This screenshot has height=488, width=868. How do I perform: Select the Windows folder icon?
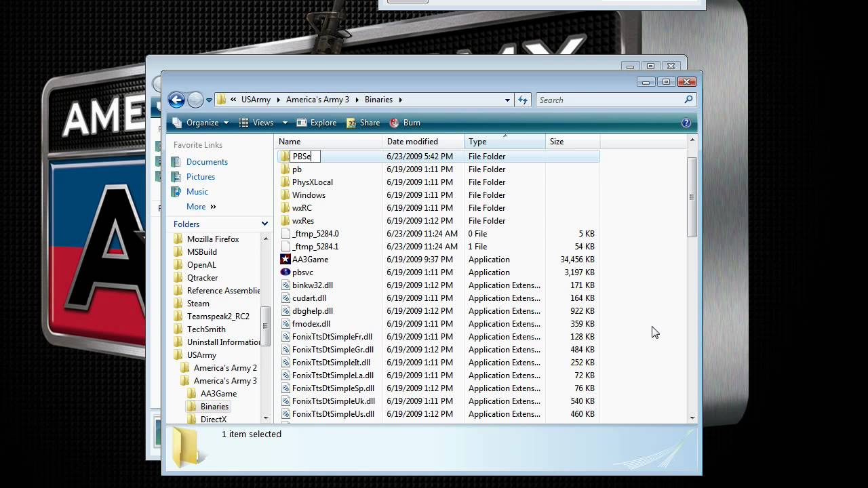[x=285, y=195]
